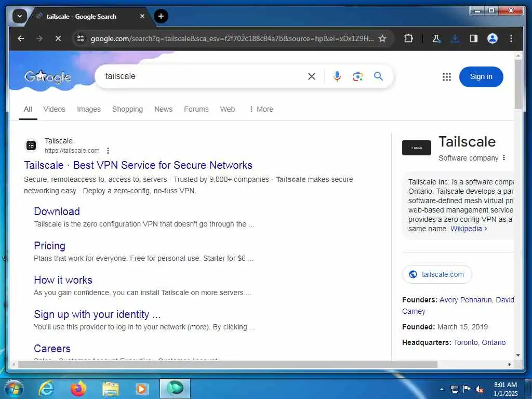Open the Google apps grid
Image resolution: width=532 pixels, height=399 pixels.
(447, 77)
